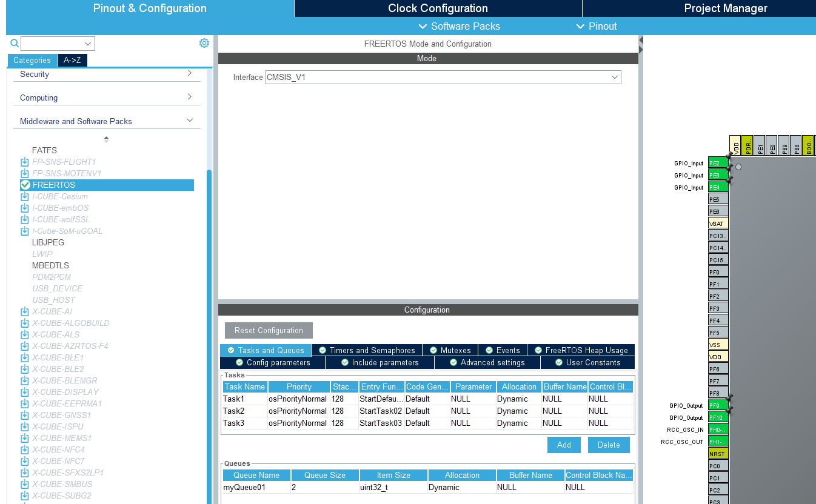Click download icon next to X-CUBE-NFC4

25,449
